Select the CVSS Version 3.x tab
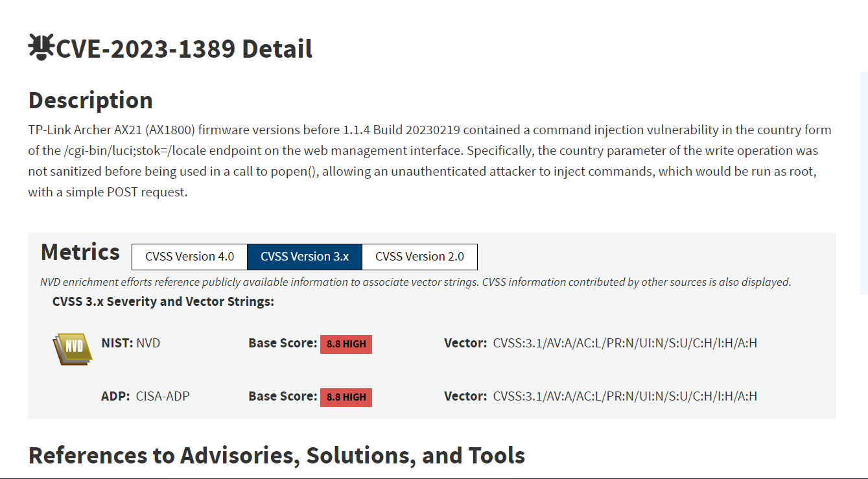This screenshot has height=479, width=868. tap(305, 257)
